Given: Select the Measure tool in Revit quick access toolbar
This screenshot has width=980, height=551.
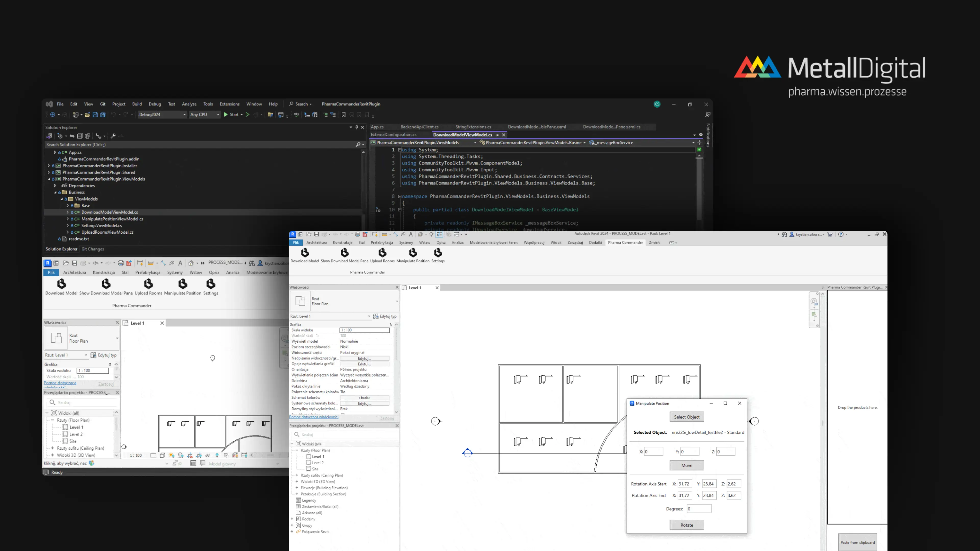Looking at the screenshot, I should tap(385, 234).
